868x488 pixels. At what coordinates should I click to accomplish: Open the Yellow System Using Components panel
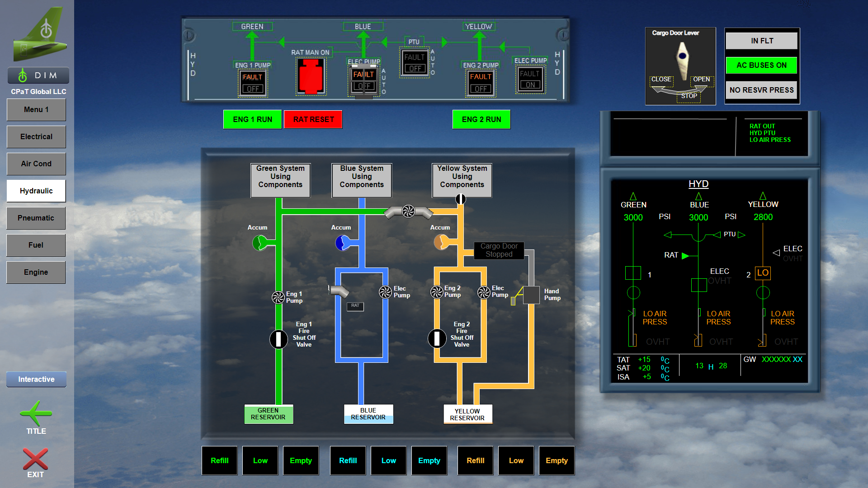461,176
